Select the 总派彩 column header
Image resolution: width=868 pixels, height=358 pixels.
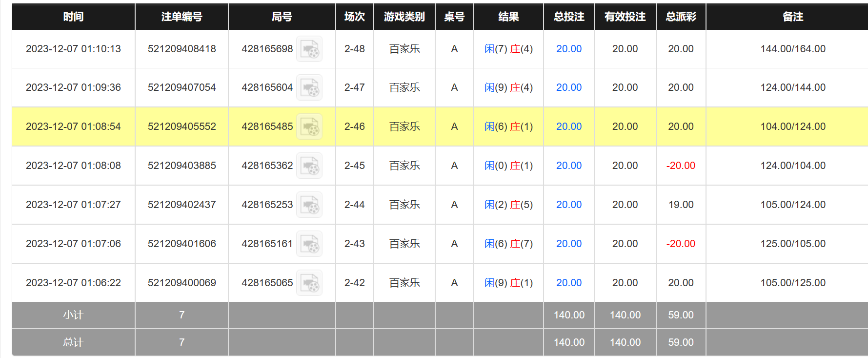[681, 17]
